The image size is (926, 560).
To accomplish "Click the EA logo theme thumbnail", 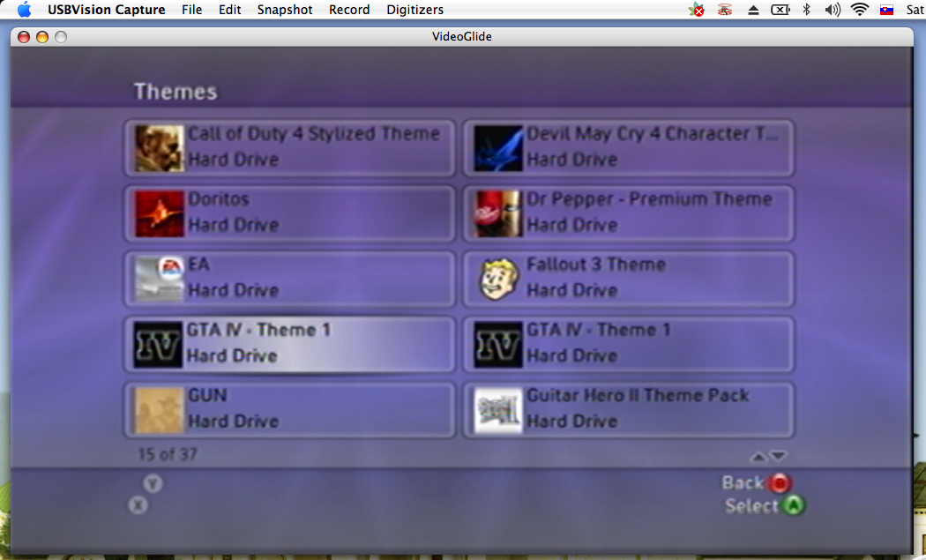I will click(x=159, y=280).
